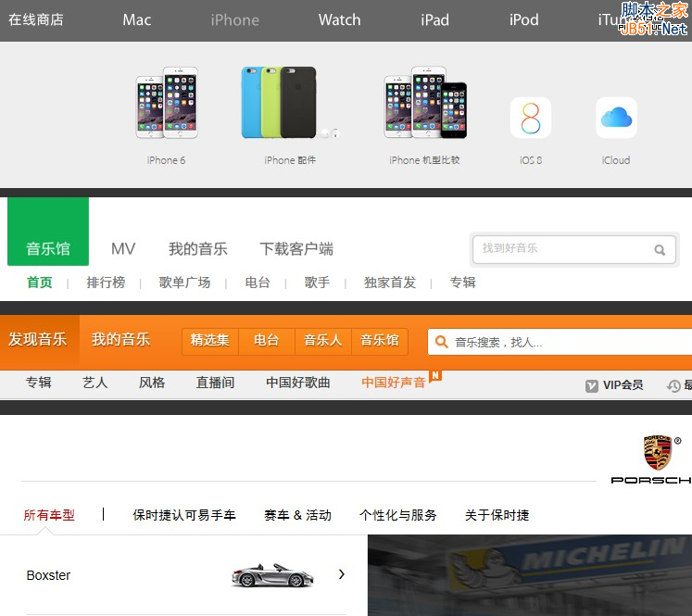Screen dimensions: 692x616
Task: Click the iPhone 6 product image
Action: click(x=167, y=103)
